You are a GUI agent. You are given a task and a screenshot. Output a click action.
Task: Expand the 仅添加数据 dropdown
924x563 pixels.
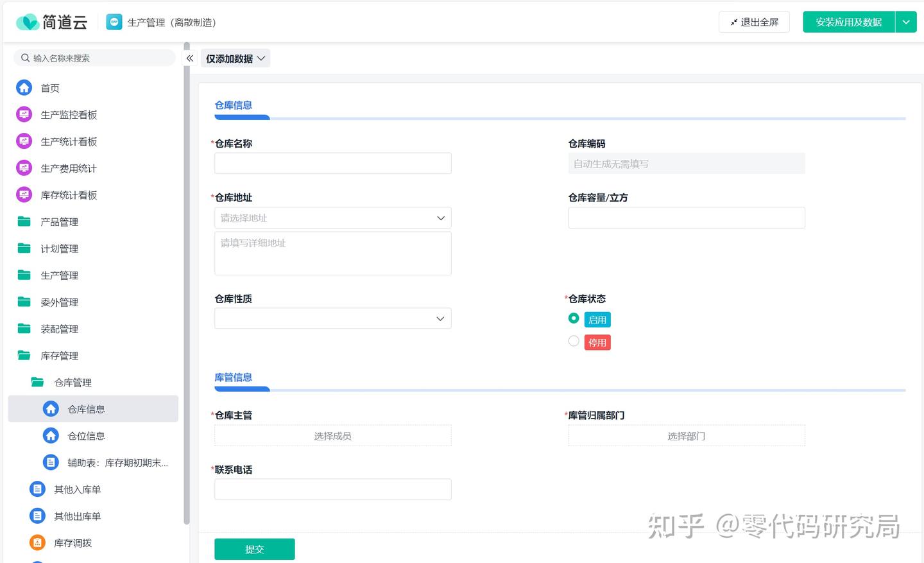[x=235, y=58]
